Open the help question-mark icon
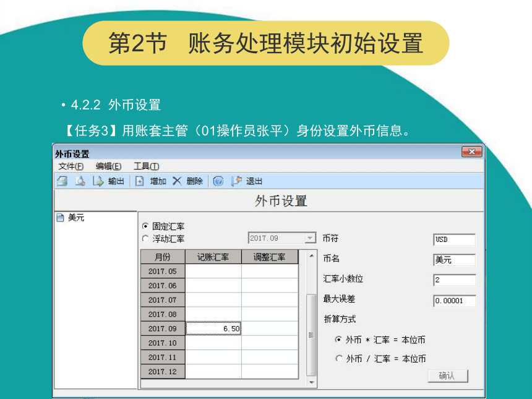Viewport: 532px width, 399px height. click(218, 181)
